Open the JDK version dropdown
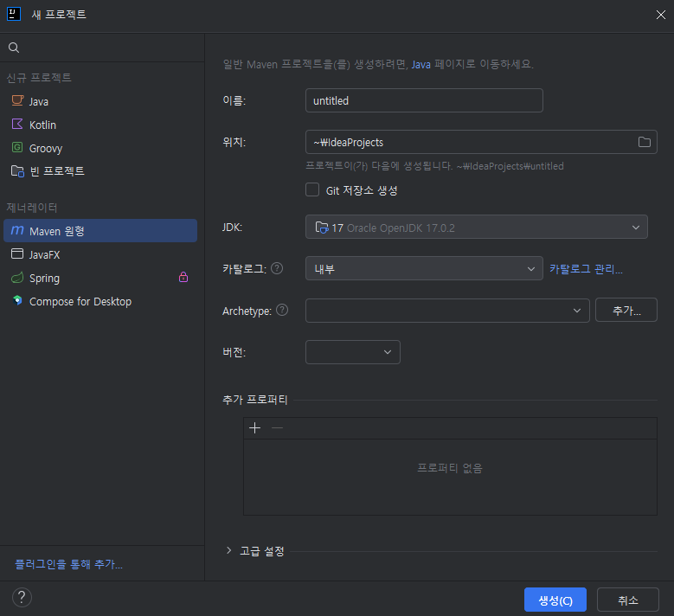674x616 pixels. [476, 227]
